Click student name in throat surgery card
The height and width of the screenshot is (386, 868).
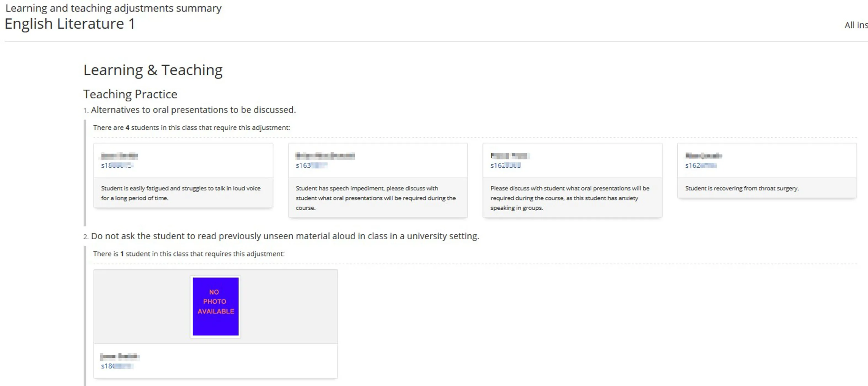(703, 156)
